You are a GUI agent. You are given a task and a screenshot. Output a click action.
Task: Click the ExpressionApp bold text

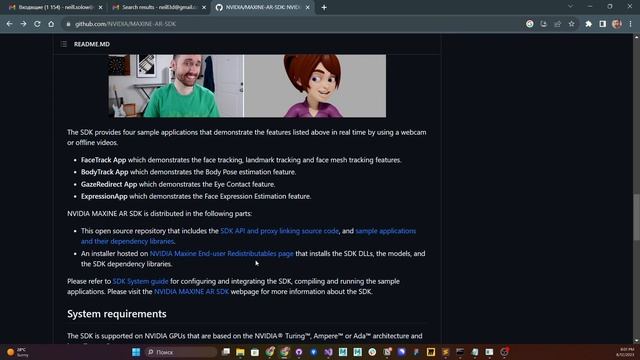click(x=104, y=196)
